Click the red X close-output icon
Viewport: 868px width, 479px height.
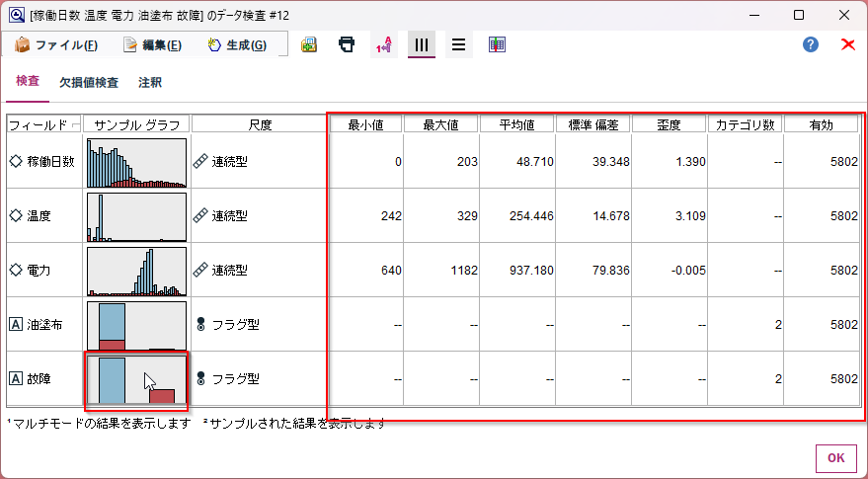848,44
